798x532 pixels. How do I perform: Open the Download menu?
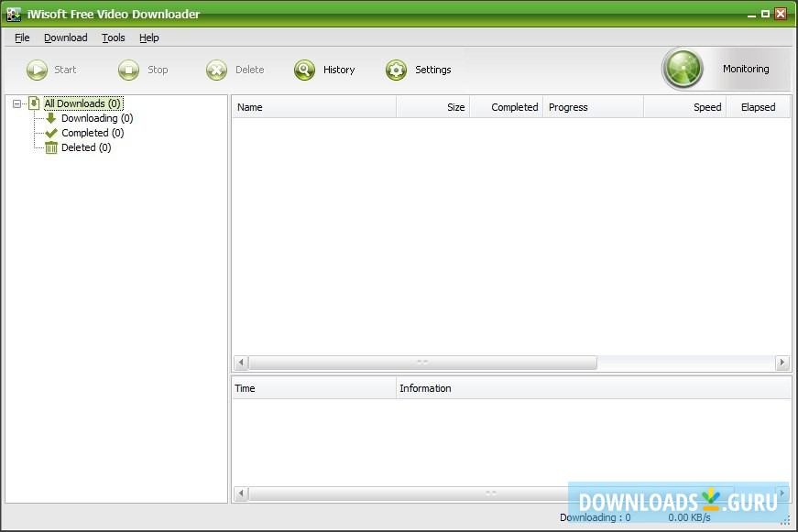[x=66, y=38]
